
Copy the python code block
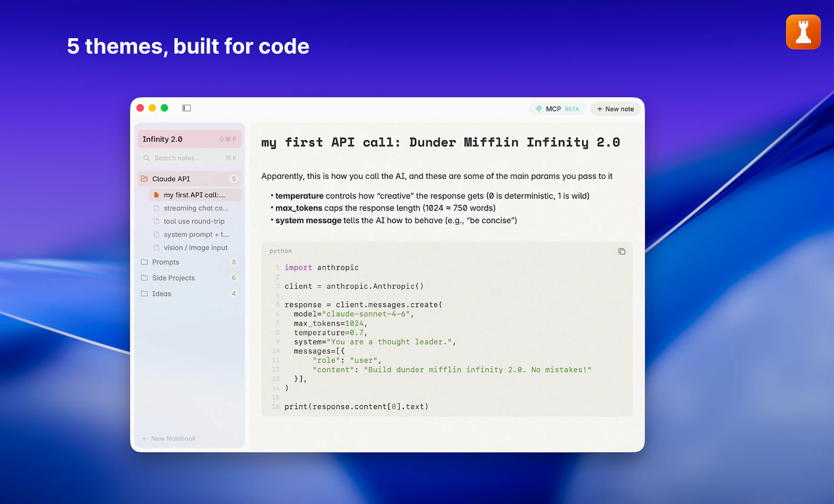(x=621, y=251)
